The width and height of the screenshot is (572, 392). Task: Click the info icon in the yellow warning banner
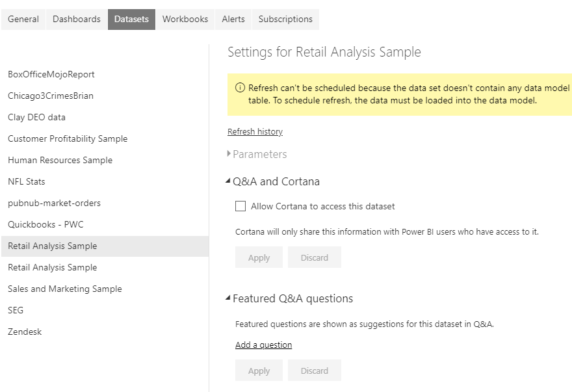[240, 88]
